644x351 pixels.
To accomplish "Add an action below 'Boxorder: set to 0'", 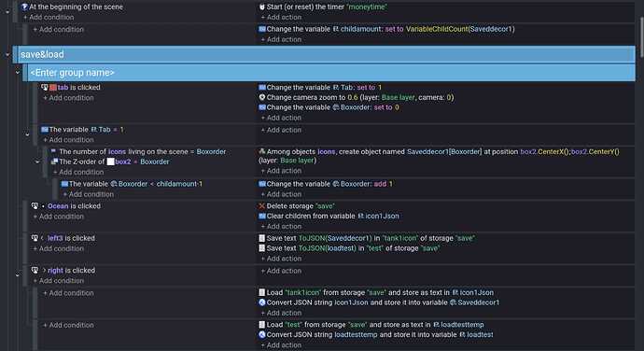I will [281, 118].
